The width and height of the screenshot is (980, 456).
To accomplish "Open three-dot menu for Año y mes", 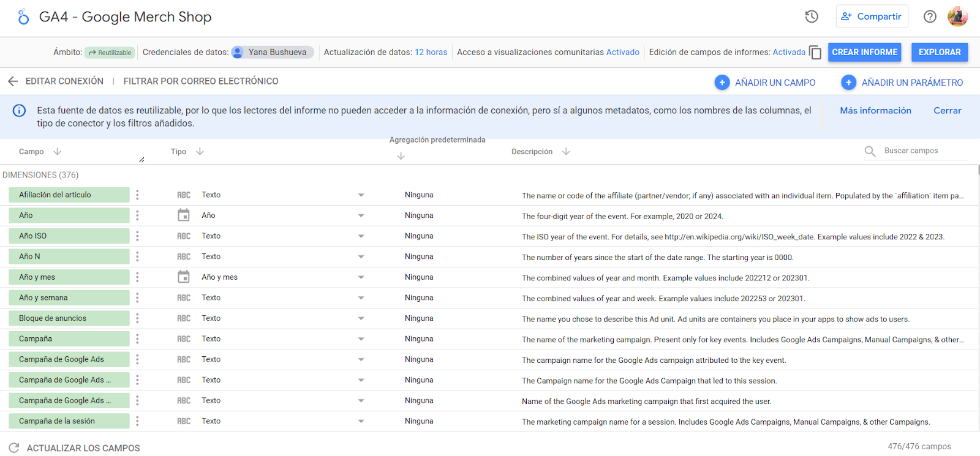I will tap(137, 277).
